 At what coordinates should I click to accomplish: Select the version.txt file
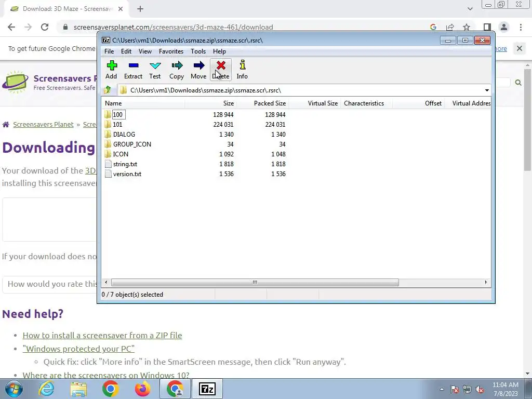[127, 174]
